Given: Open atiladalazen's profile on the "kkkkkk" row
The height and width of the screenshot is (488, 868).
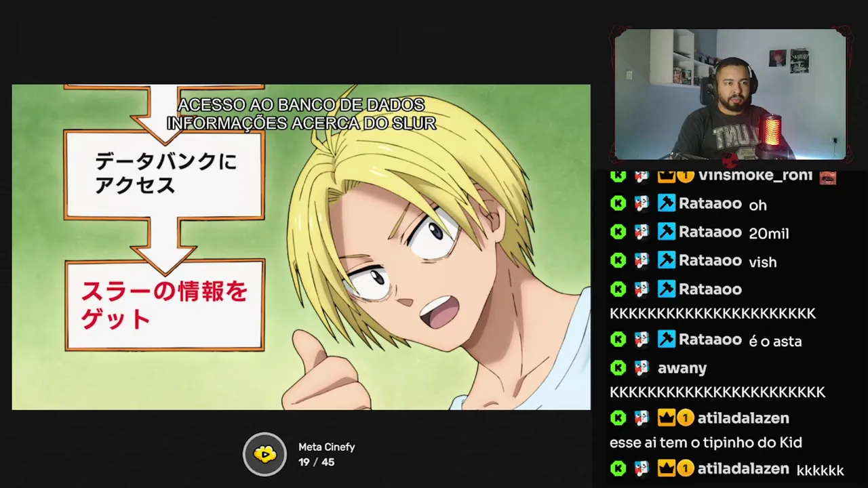Looking at the screenshot, I should pyautogui.click(x=743, y=468).
